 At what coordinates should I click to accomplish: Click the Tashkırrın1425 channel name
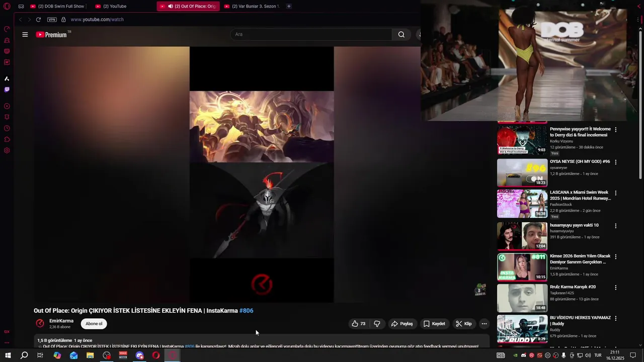coord(562,293)
